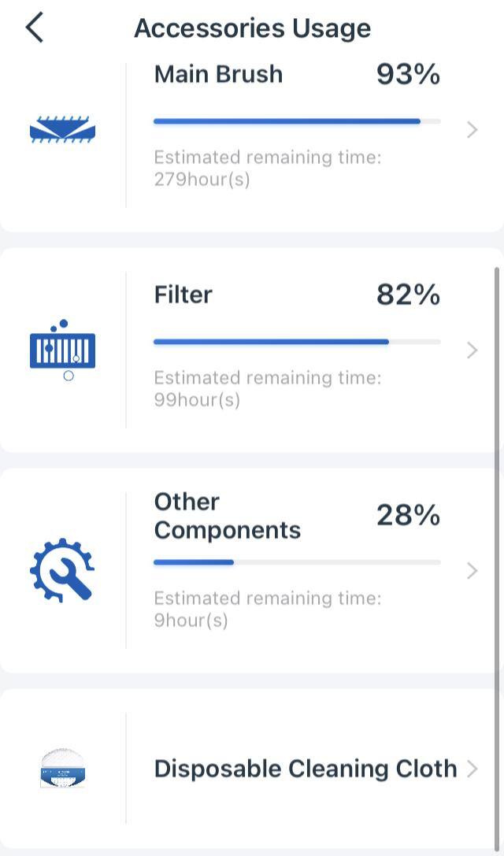The image size is (504, 856).
Task: Open Disposable Cleaning Cloth chevron
Action: (472, 769)
